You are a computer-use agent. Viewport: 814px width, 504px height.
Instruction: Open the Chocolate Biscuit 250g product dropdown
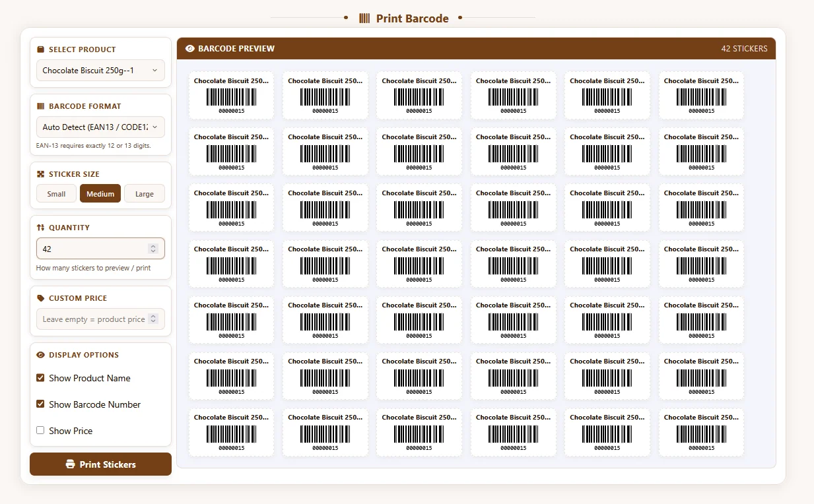tap(100, 71)
